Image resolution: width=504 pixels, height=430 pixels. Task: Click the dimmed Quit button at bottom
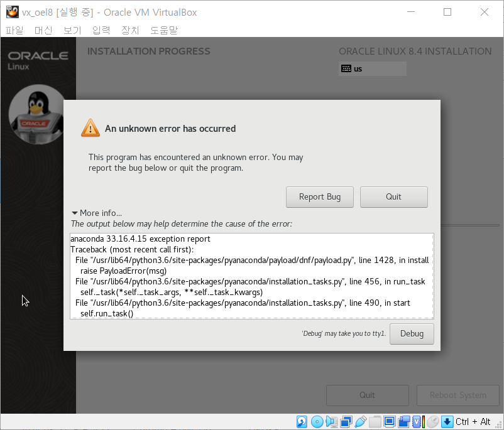pyautogui.click(x=368, y=395)
